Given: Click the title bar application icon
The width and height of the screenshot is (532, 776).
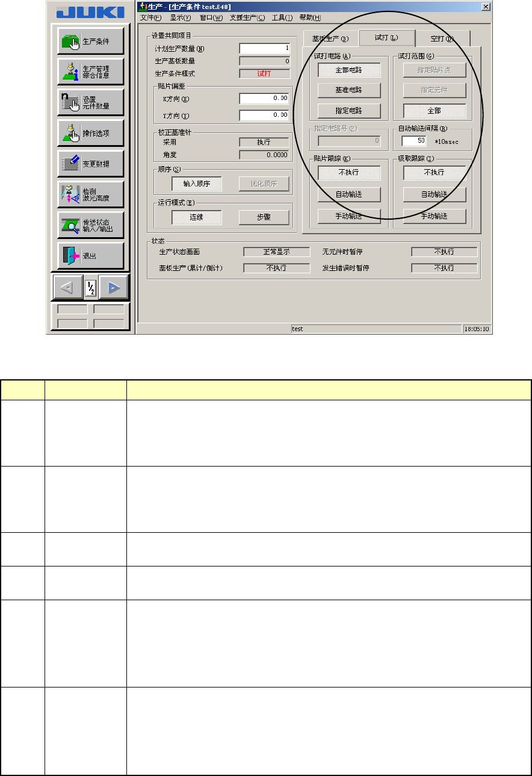Looking at the screenshot, I should pyautogui.click(x=142, y=6).
